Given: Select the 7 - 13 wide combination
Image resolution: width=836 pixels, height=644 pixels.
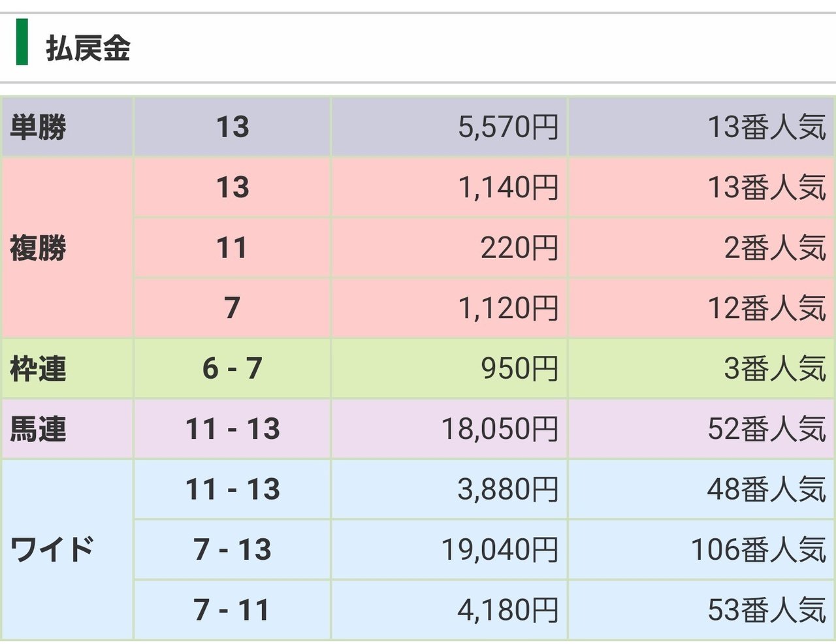Looking at the screenshot, I should click(x=233, y=550).
